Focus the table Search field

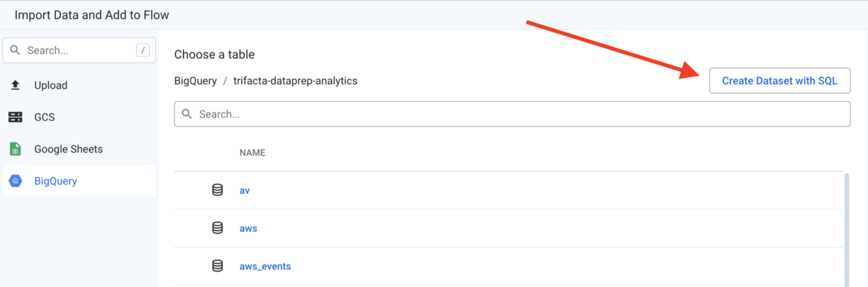pos(512,114)
